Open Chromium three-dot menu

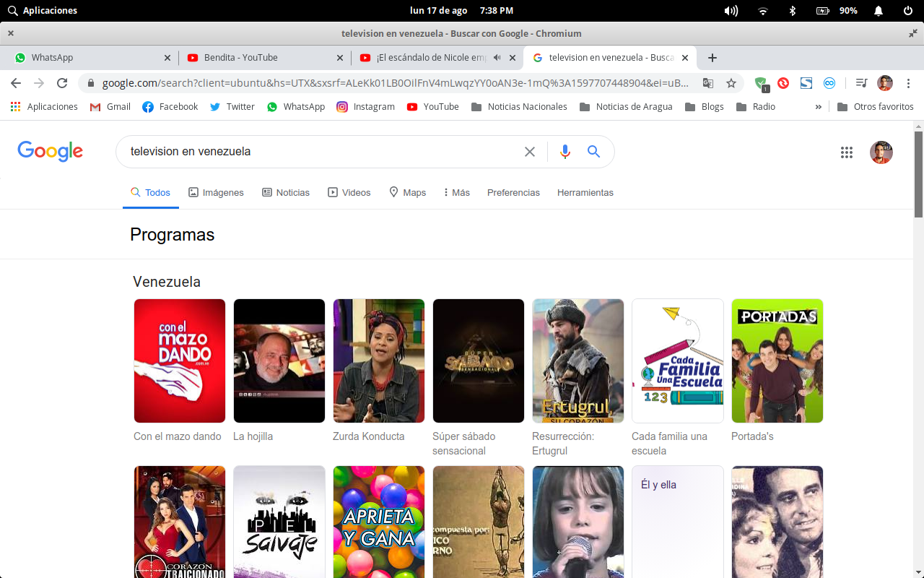click(909, 83)
